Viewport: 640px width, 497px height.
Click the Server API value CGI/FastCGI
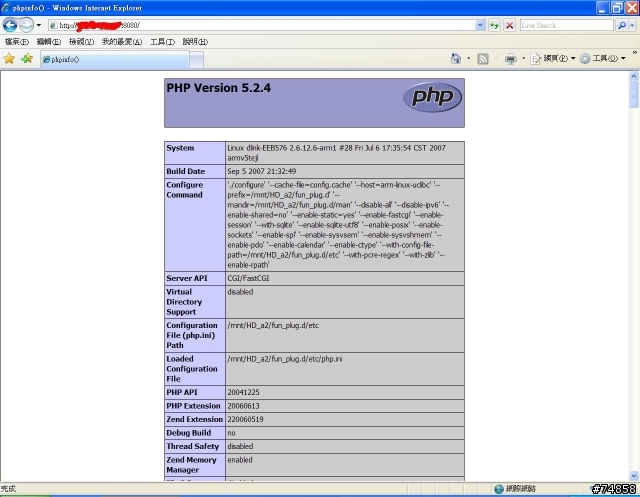(248, 278)
